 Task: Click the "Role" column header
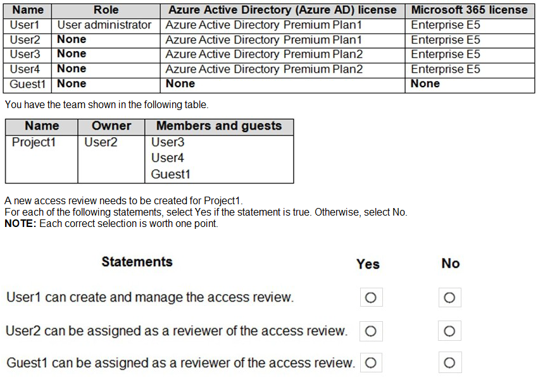pyautogui.click(x=106, y=10)
